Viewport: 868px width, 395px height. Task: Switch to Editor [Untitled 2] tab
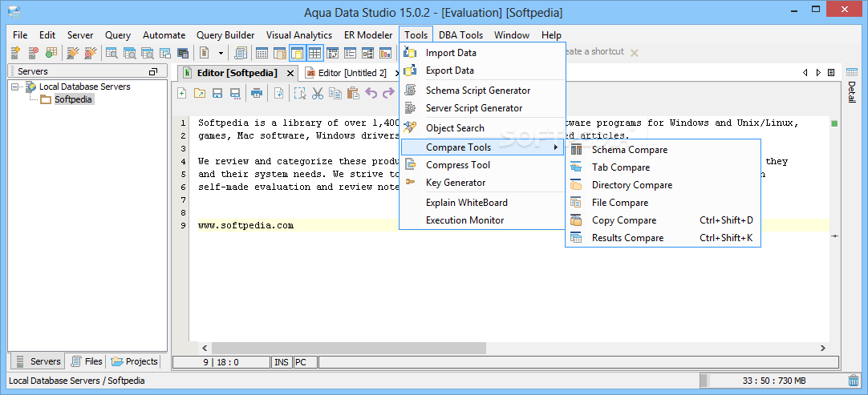pyautogui.click(x=352, y=73)
